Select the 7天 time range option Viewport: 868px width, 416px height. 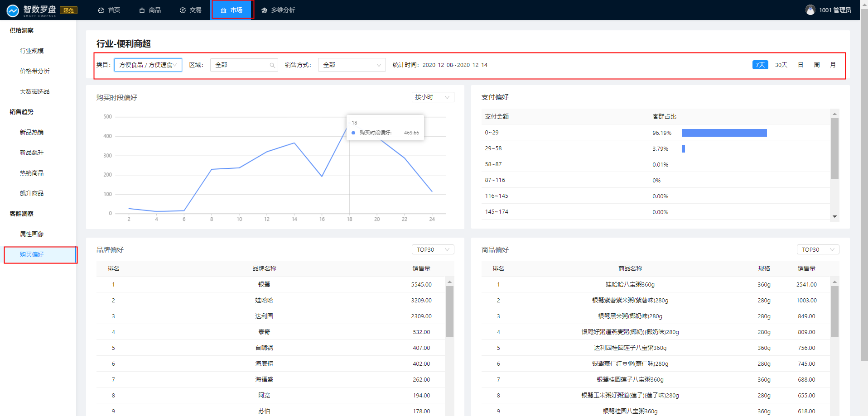click(x=760, y=65)
